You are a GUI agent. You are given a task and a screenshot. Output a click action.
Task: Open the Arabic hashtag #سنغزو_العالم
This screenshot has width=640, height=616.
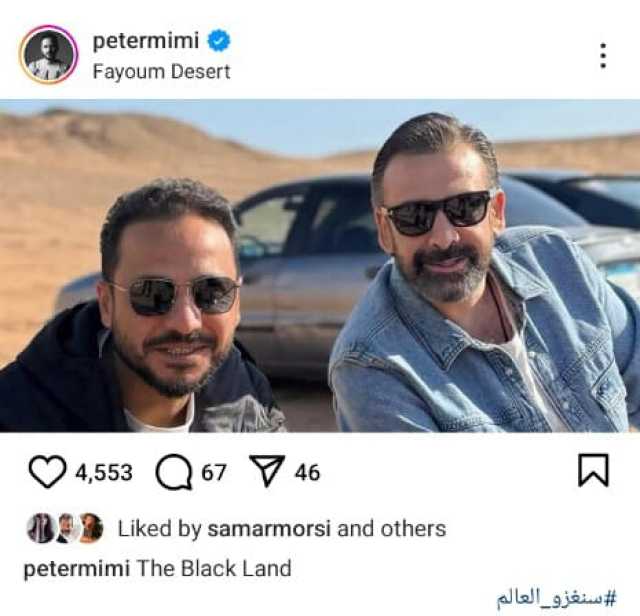pos(556,598)
